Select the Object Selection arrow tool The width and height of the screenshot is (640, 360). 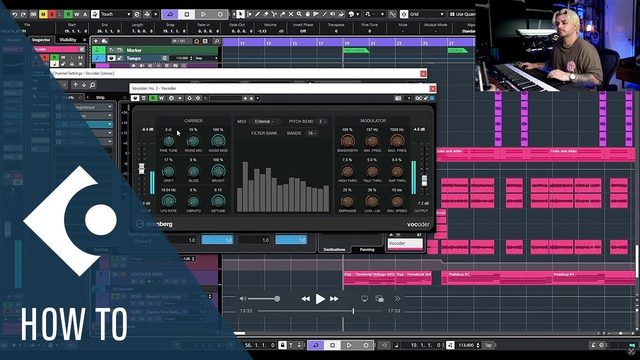pyautogui.click(x=240, y=14)
